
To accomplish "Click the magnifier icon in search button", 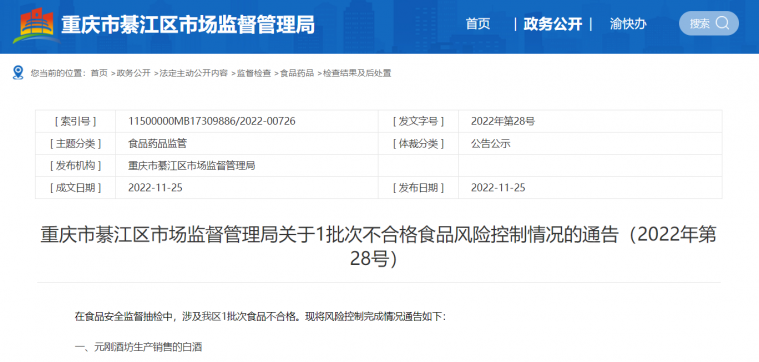I will (722, 23).
